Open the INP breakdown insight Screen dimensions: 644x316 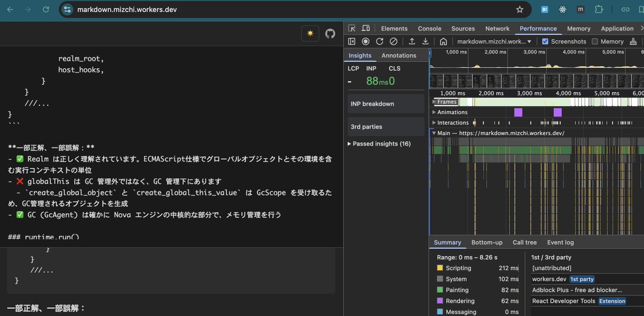click(386, 104)
